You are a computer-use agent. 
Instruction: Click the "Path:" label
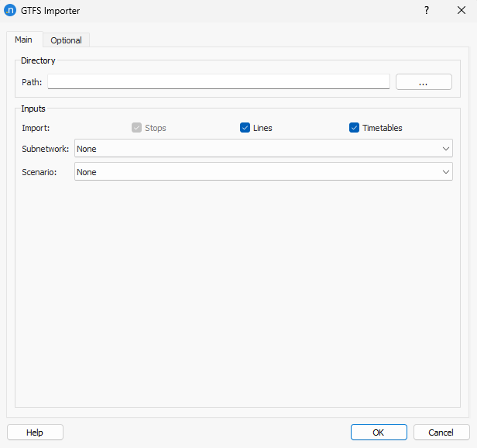(x=32, y=82)
